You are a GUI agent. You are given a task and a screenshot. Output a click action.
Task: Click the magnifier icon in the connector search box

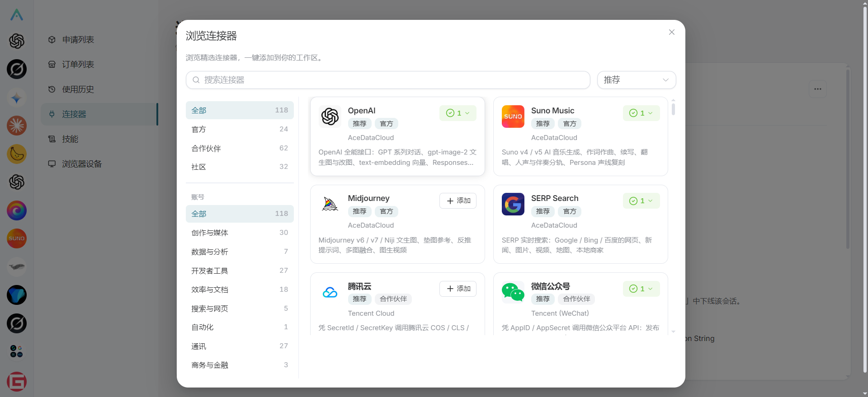(x=196, y=80)
